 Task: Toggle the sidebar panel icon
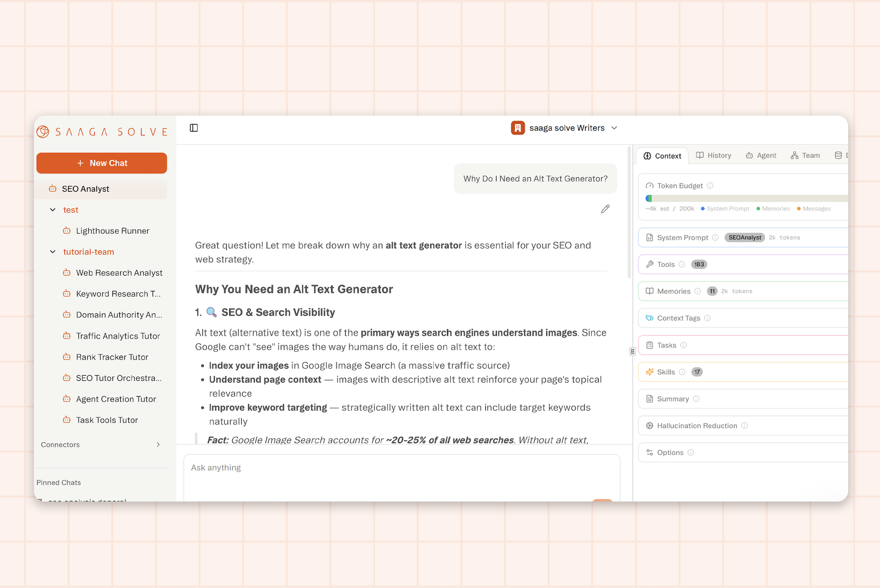(194, 128)
